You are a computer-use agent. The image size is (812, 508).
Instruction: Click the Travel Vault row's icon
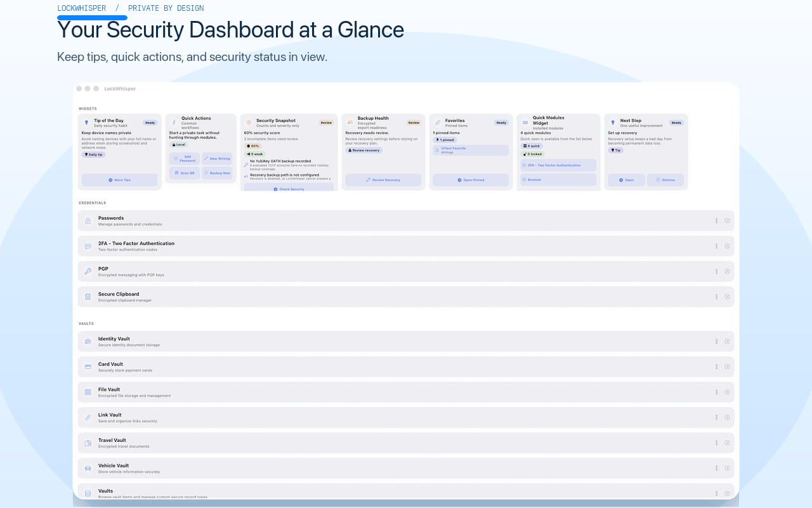click(x=88, y=443)
